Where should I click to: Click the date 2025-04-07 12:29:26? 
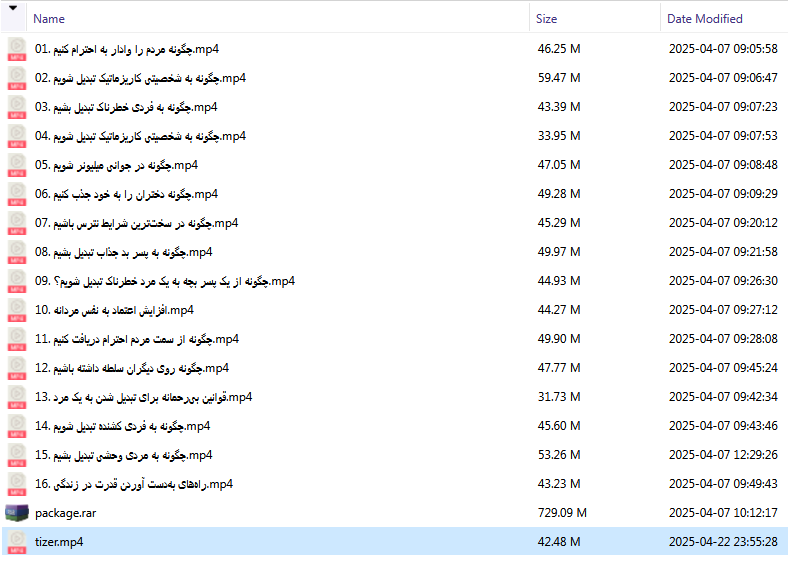(723, 455)
